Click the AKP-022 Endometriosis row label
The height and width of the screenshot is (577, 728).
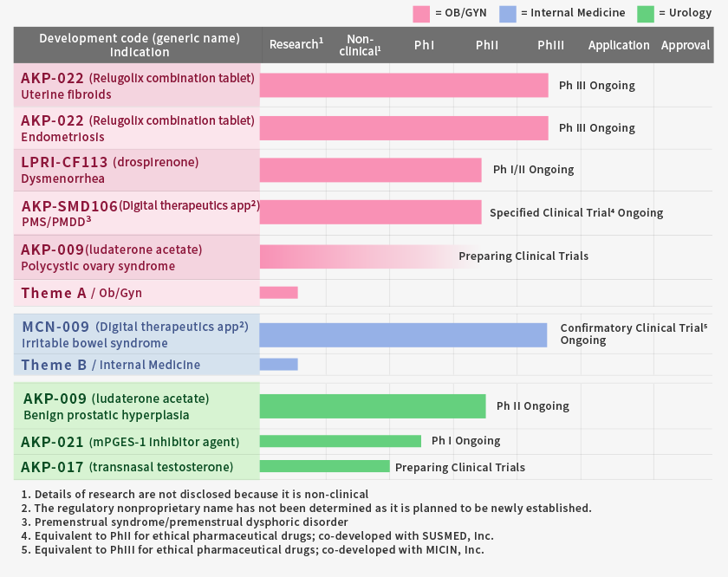point(138,128)
